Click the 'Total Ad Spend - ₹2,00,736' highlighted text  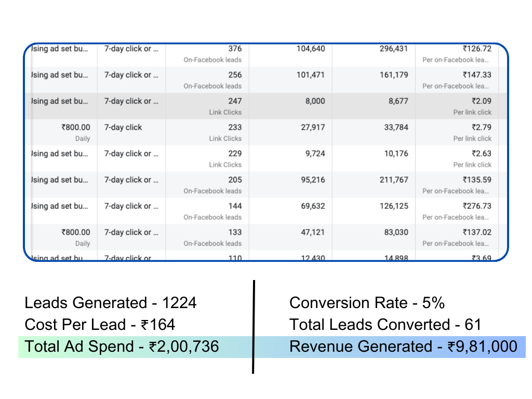click(x=122, y=347)
